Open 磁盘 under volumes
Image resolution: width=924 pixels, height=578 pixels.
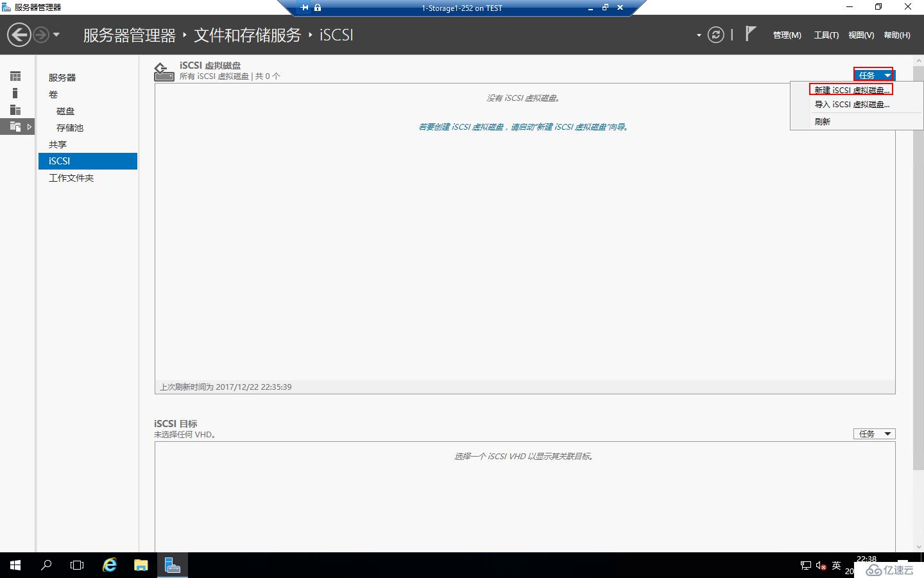click(x=65, y=111)
